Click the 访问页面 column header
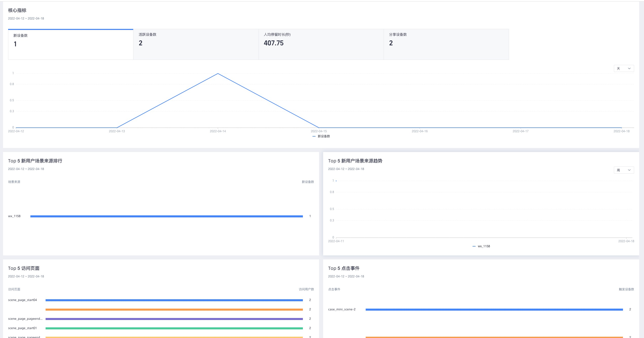This screenshot has width=644, height=338. coord(14,289)
